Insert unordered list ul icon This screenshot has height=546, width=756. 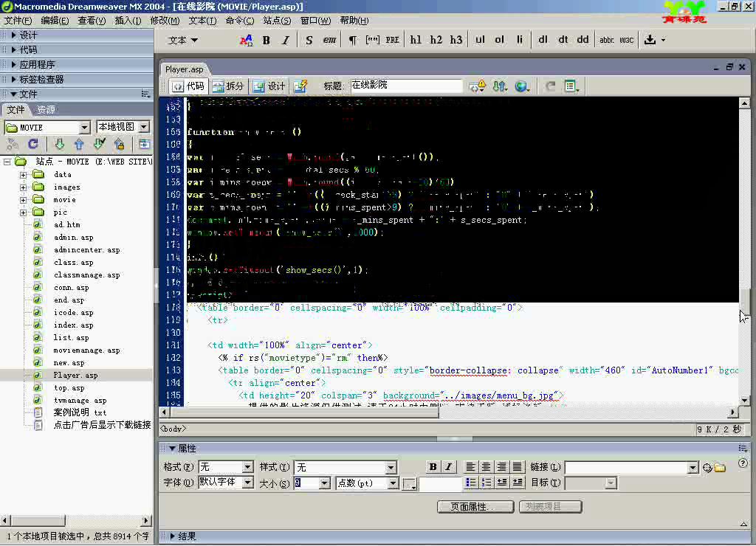tap(480, 40)
